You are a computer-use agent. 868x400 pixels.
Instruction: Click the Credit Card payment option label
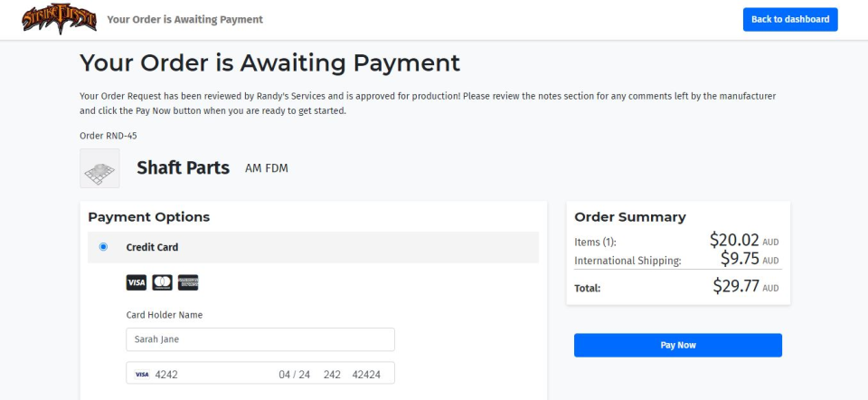click(x=152, y=247)
